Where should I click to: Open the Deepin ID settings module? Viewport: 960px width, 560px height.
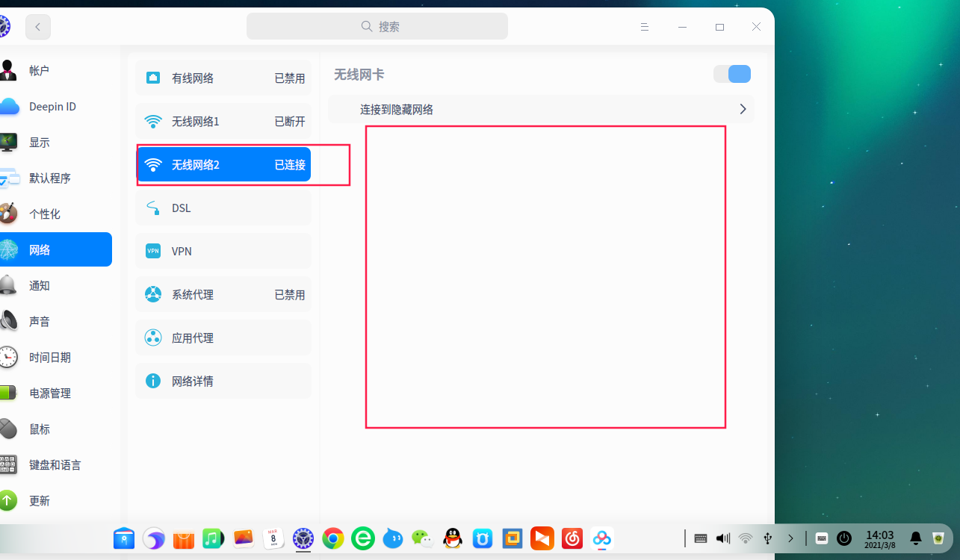[x=56, y=106]
